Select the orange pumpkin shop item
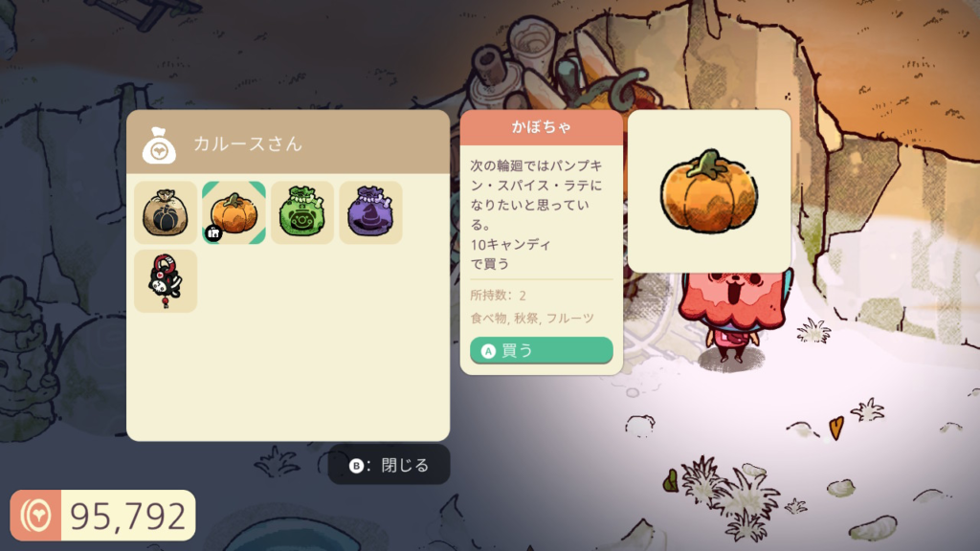980x551 pixels. tap(234, 212)
